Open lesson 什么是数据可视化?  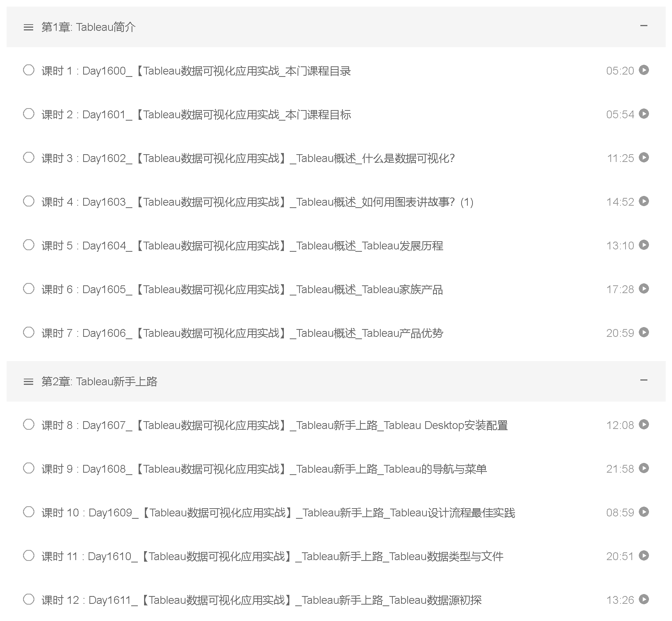coord(248,158)
